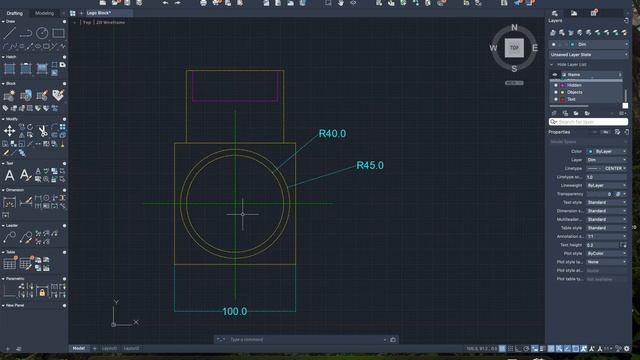Open the Lineweight ByLayer dropdown
640x360 pixels.
pyautogui.click(x=607, y=185)
